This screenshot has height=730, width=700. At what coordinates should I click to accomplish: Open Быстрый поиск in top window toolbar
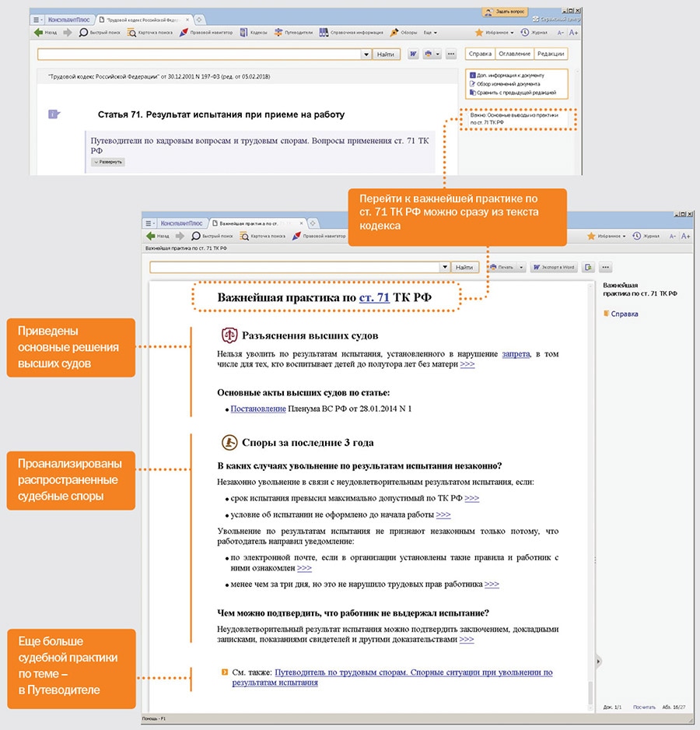tap(100, 33)
